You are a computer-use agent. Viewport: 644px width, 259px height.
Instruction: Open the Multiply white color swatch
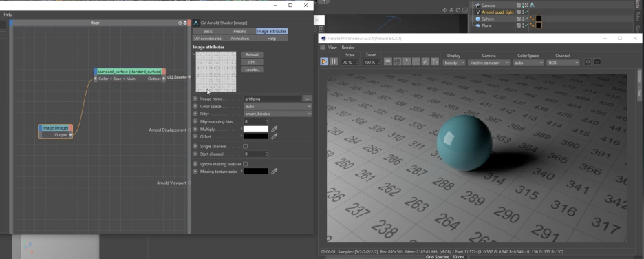pos(256,129)
